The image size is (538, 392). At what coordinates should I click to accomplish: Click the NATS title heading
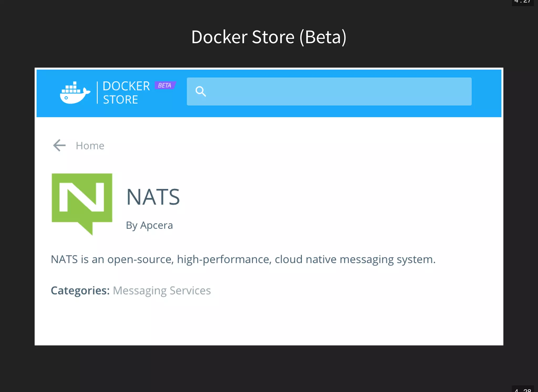point(153,197)
